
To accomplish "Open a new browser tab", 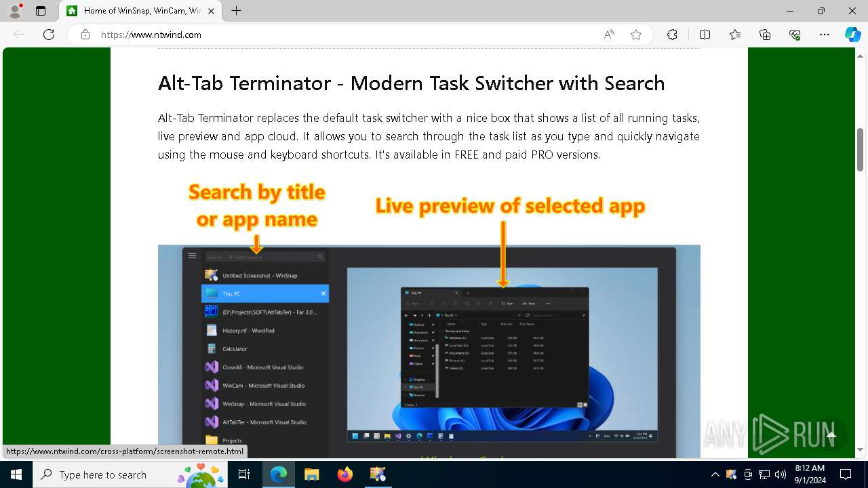I will (236, 11).
